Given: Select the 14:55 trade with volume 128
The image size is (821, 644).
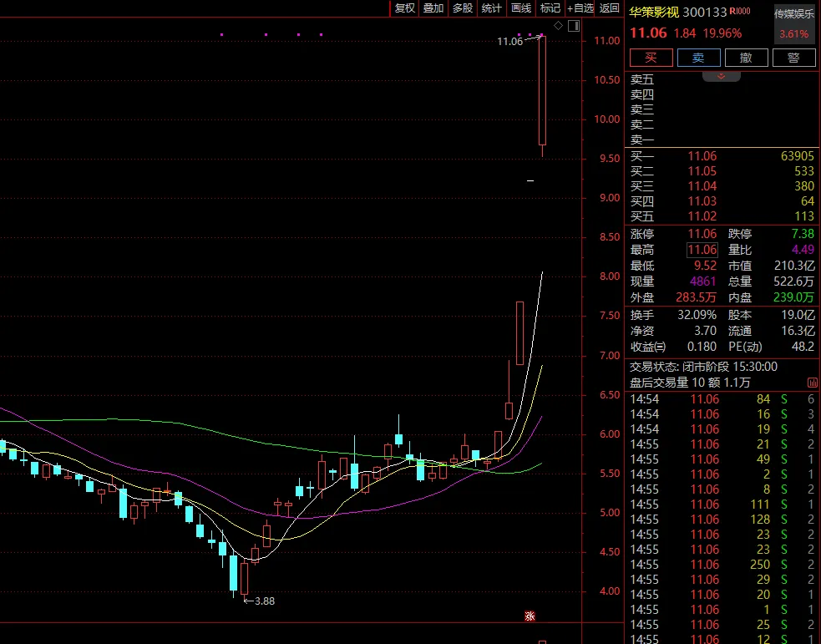Looking at the screenshot, I should click(x=722, y=520).
